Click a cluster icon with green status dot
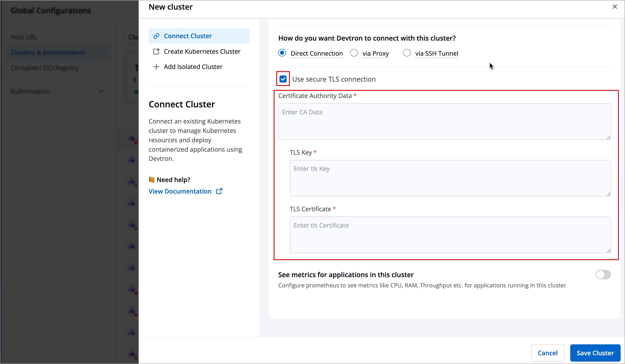Screen dimensions: 625x364 [x=131, y=181]
